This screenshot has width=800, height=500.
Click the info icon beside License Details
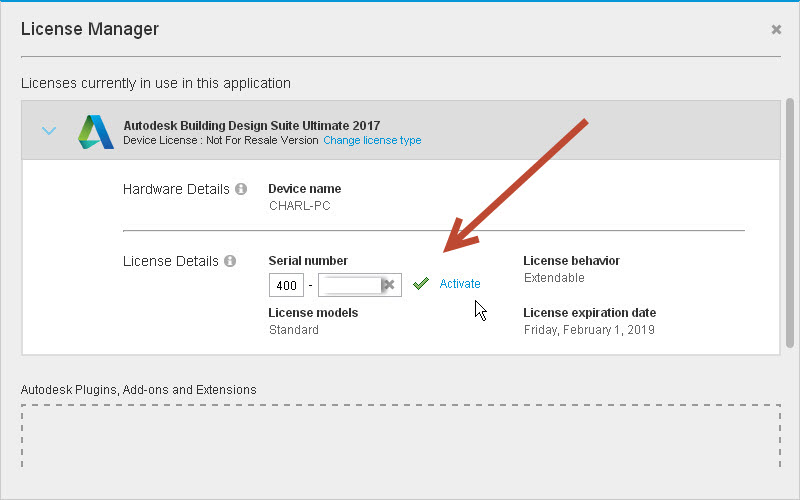pos(230,261)
